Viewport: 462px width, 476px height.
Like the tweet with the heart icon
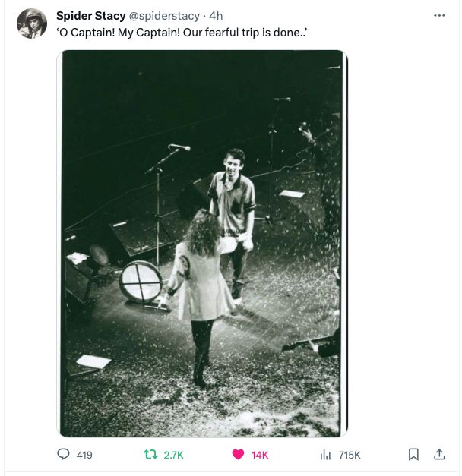pyautogui.click(x=238, y=455)
